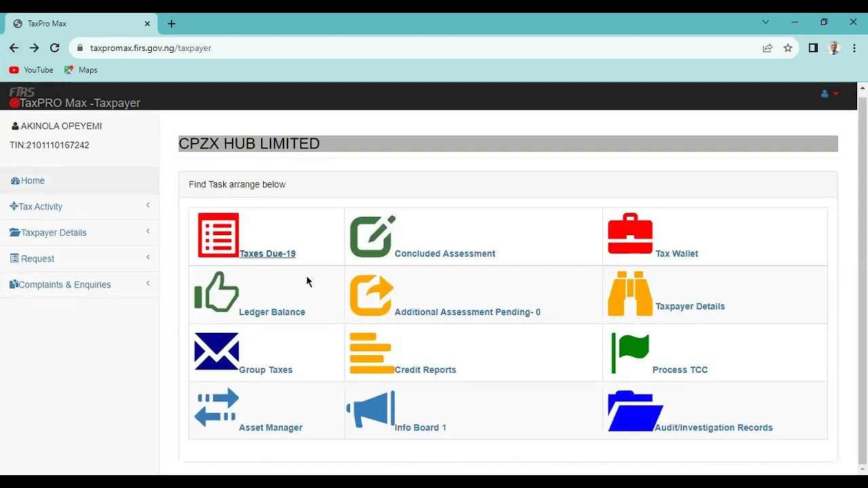The height and width of the screenshot is (488, 868).
Task: Reload the TaxPro Max page
Action: coord(55,48)
